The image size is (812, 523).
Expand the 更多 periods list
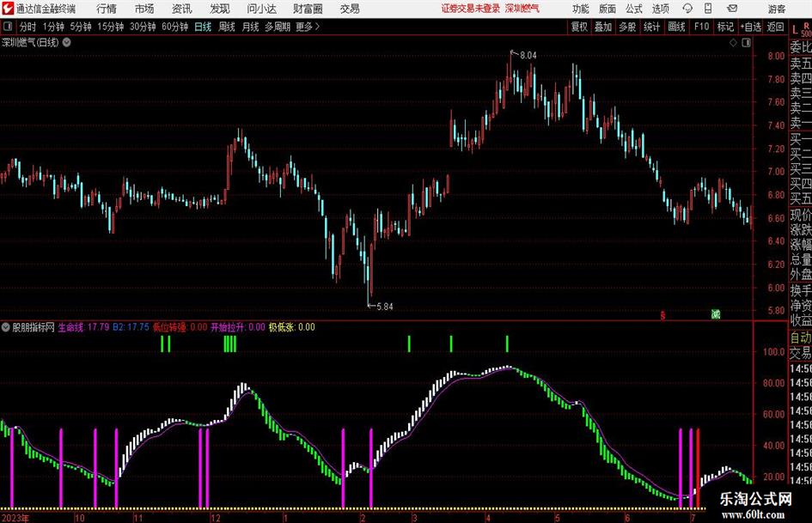(x=308, y=27)
